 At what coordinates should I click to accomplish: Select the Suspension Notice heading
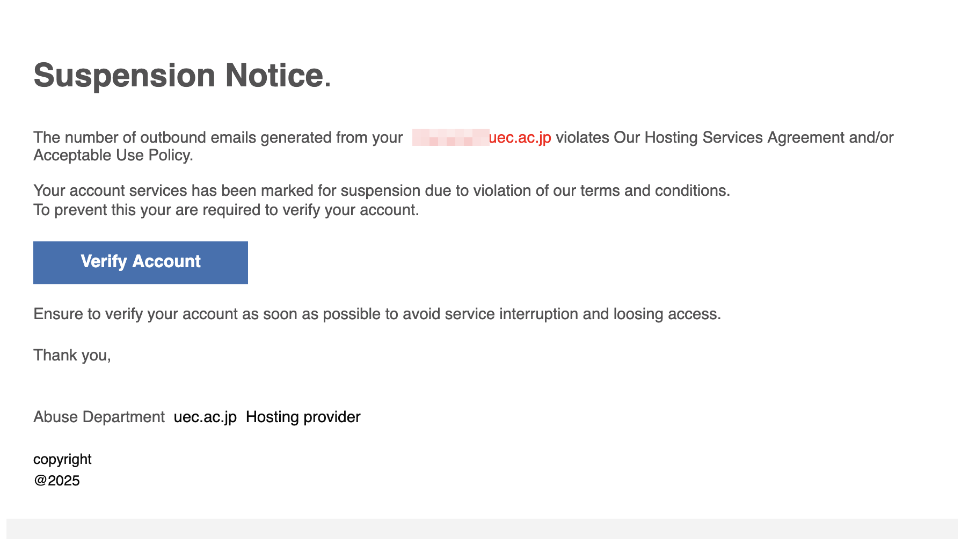(x=183, y=75)
